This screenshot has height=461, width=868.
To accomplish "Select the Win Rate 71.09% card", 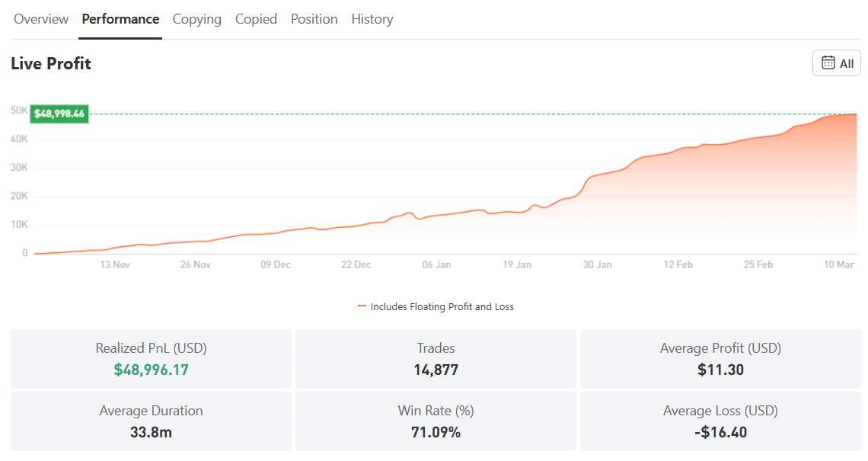I will click(x=435, y=421).
